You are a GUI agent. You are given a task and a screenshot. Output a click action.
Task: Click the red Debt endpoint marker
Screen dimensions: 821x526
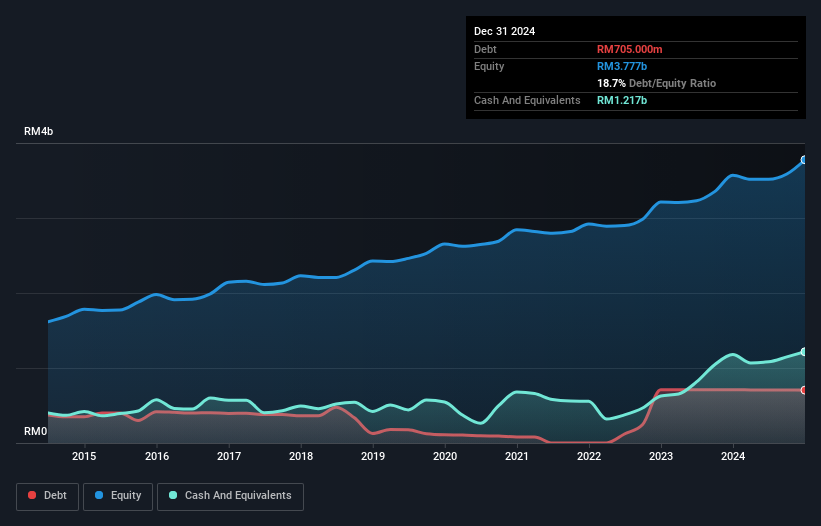pyautogui.click(x=804, y=390)
